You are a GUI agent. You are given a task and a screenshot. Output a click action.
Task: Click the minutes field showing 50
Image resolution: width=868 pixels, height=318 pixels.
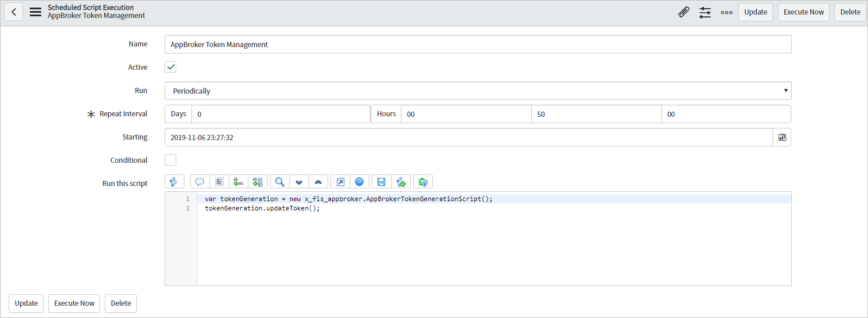[x=596, y=114]
